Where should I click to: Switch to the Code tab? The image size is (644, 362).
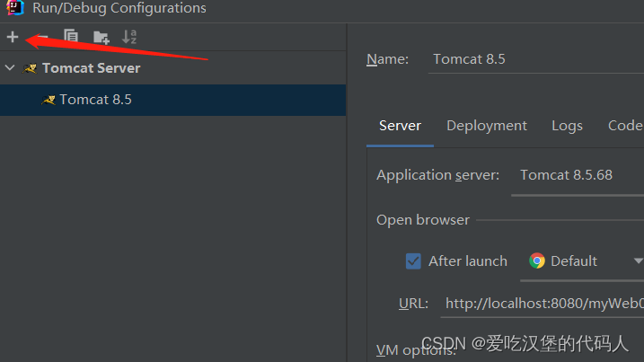(625, 126)
